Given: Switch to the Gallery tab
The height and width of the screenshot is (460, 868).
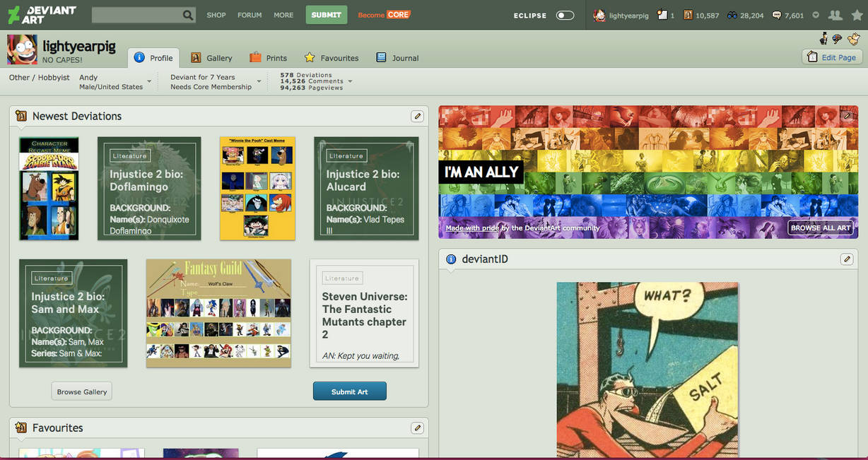Looking at the screenshot, I should [211, 58].
